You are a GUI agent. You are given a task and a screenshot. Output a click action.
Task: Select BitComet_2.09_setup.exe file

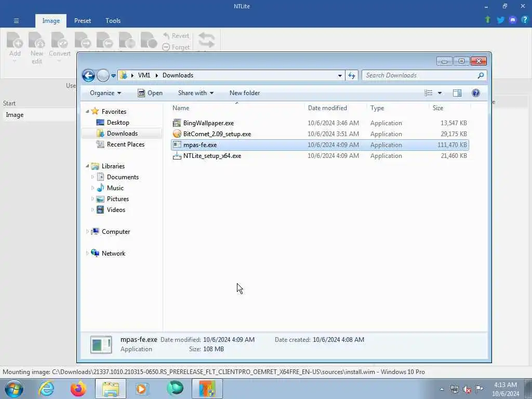tap(320, 134)
